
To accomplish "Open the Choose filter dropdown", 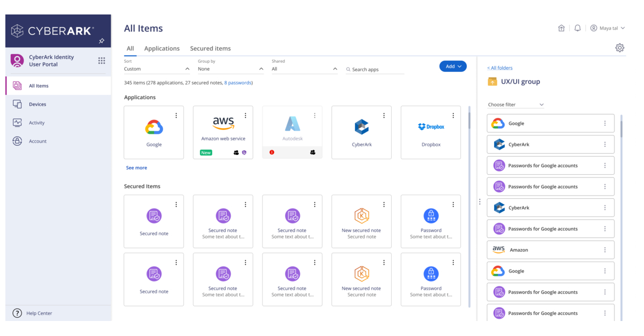I will coord(515,104).
